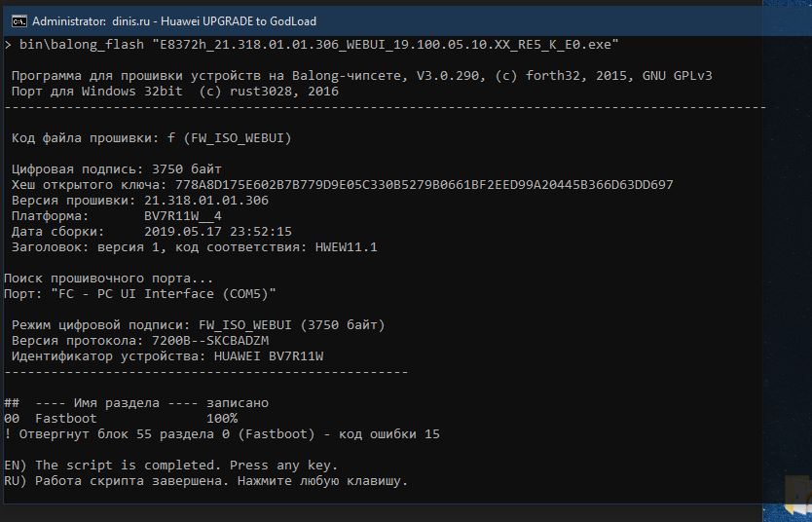Viewport: 812px width, 522px height.
Task: Click the Fastboot 100% progress value
Action: (222, 419)
